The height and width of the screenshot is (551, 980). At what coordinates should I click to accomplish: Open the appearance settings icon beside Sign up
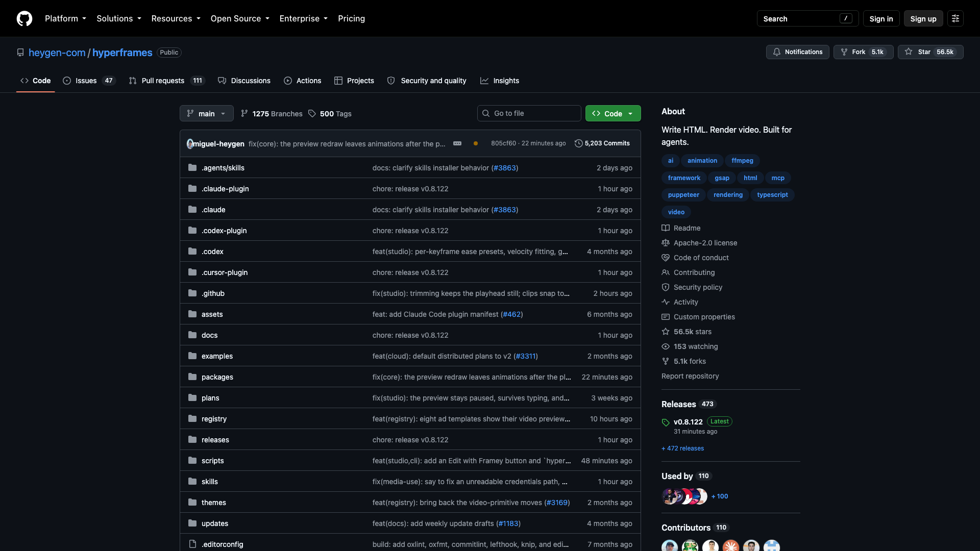pyautogui.click(x=955, y=18)
